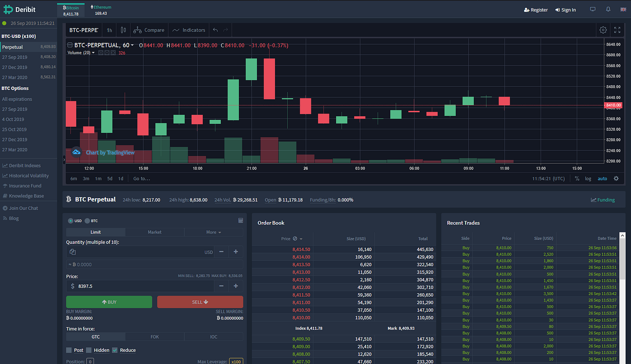Select 27 Dec 2019 future 8,480.14
The image size is (631, 364).
(x=28, y=67)
